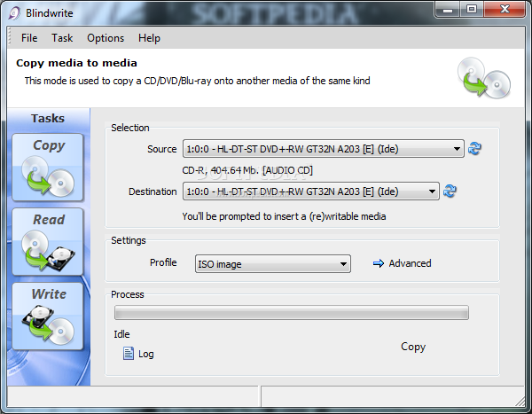Open the File menu
532x414 pixels.
click(x=29, y=38)
